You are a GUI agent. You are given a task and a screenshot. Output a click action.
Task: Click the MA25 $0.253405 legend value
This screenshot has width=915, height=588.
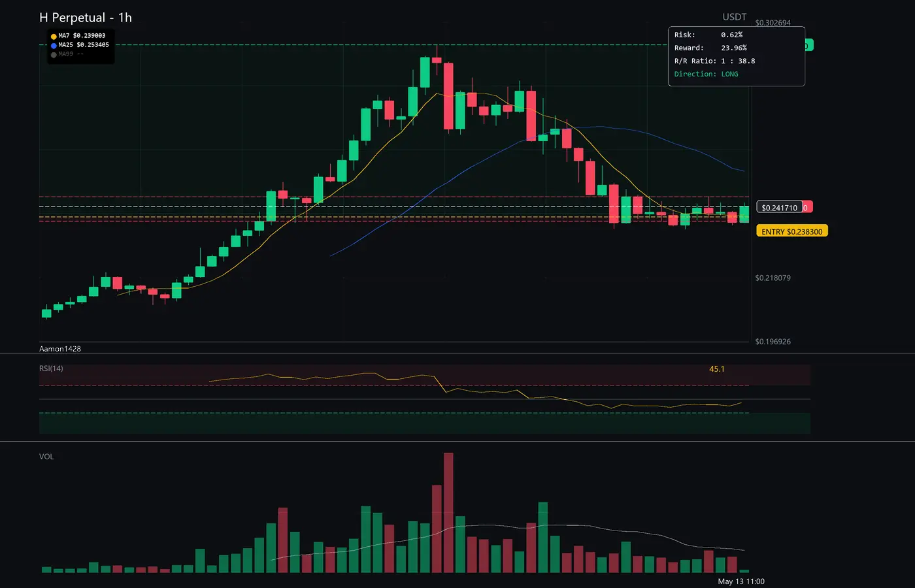84,45
